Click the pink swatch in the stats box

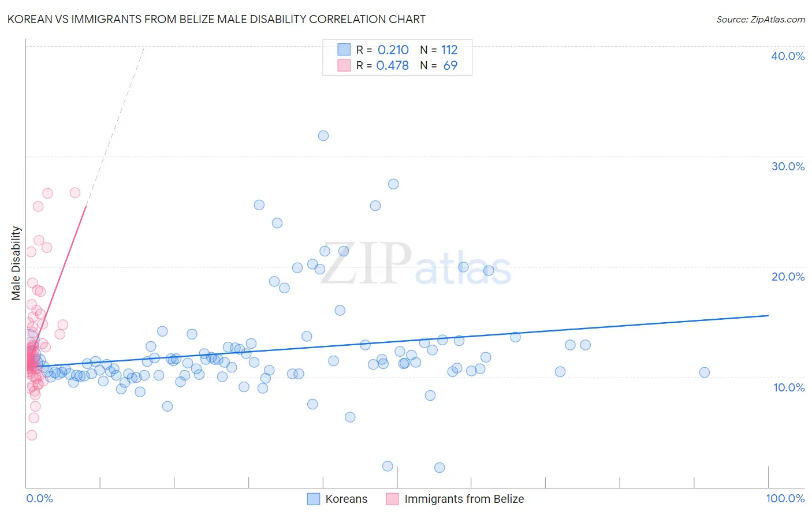click(x=344, y=65)
